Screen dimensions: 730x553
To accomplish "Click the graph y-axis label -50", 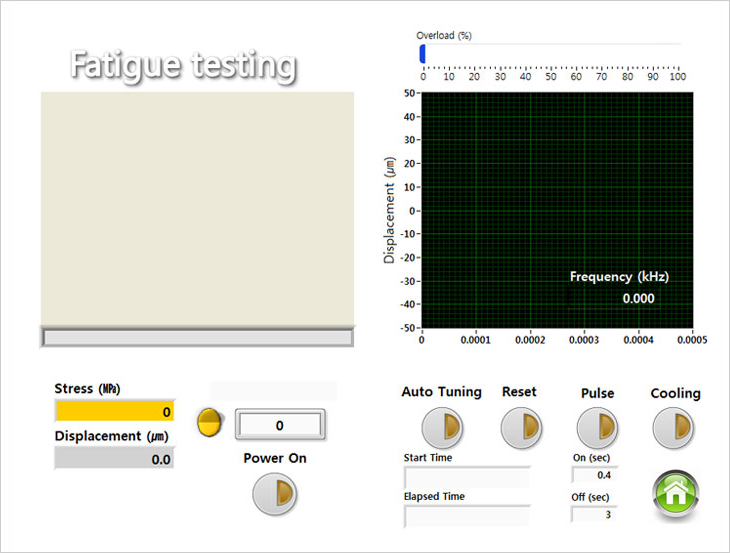I will tap(408, 328).
